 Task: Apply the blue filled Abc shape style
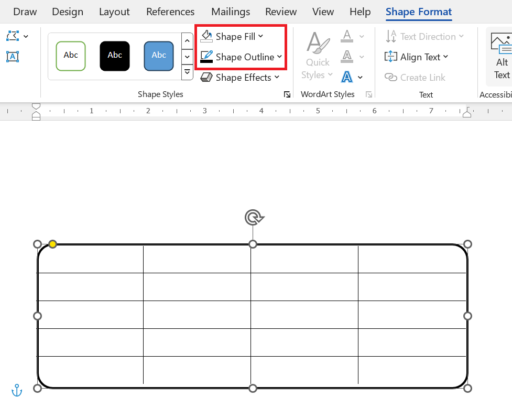(159, 56)
